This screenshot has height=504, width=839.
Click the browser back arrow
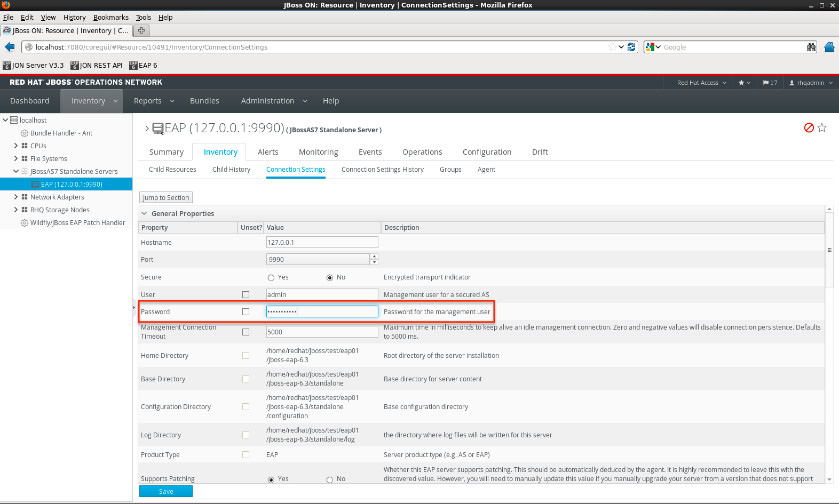click(10, 47)
